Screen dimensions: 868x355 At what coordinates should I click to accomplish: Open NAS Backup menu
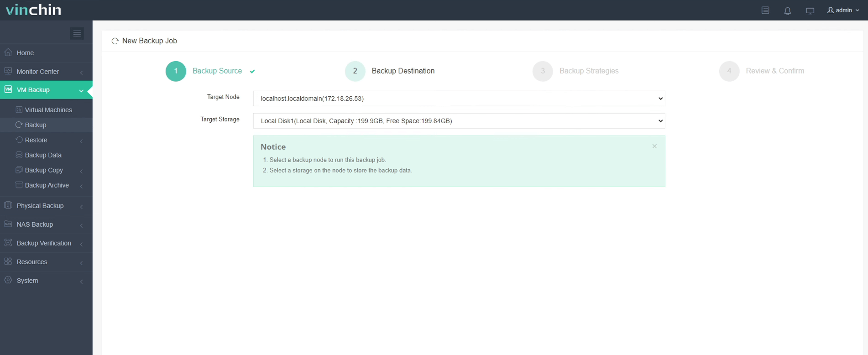tap(46, 224)
